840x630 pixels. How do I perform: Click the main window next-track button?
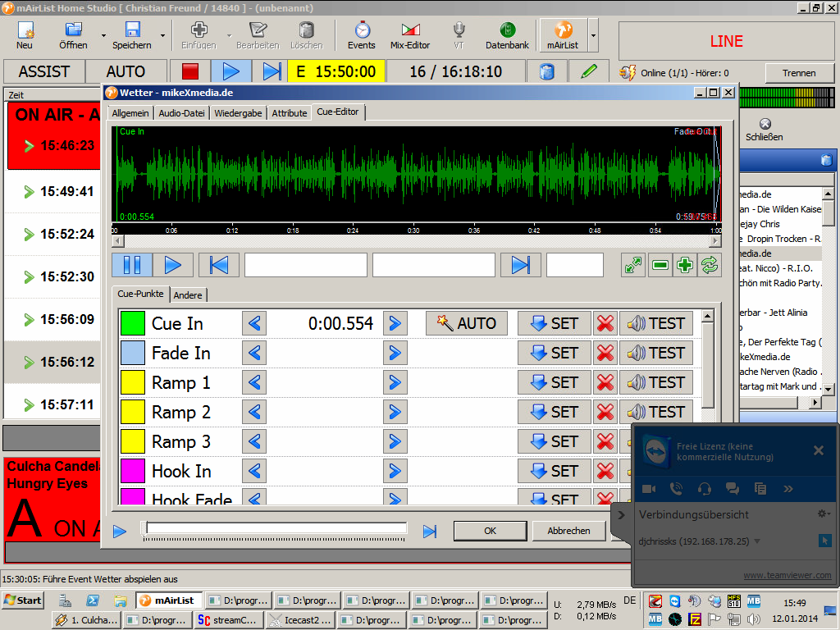coord(272,71)
